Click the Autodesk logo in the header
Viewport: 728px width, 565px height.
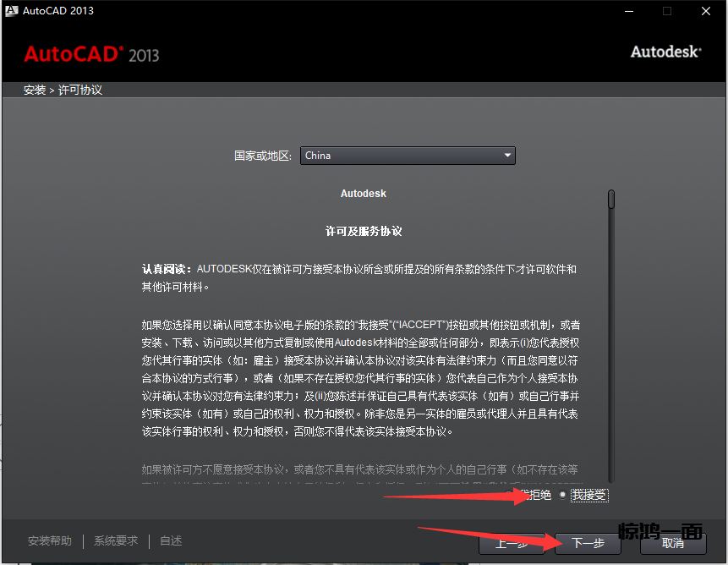pos(665,52)
